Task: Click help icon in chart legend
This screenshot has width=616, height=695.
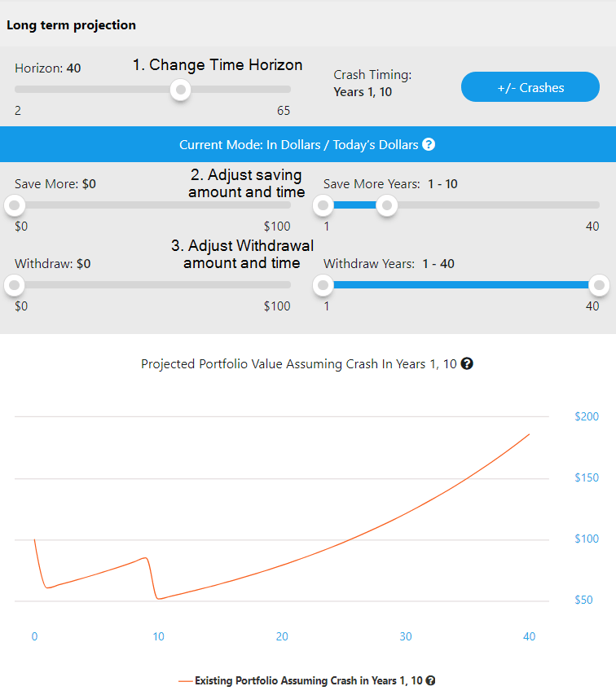Action: point(430,680)
